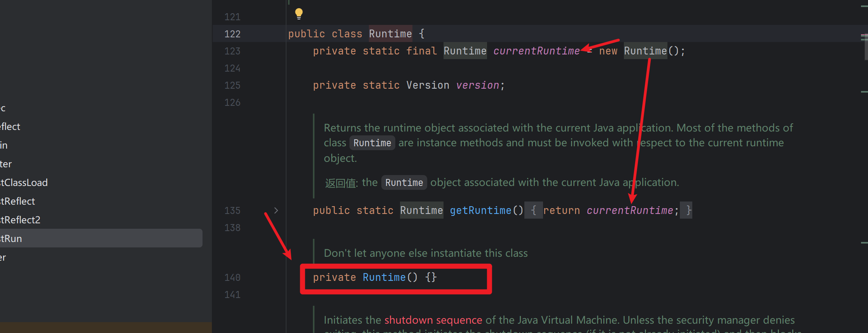This screenshot has height=333, width=868.
Task: Click line number 123 in the gutter
Action: coord(232,51)
